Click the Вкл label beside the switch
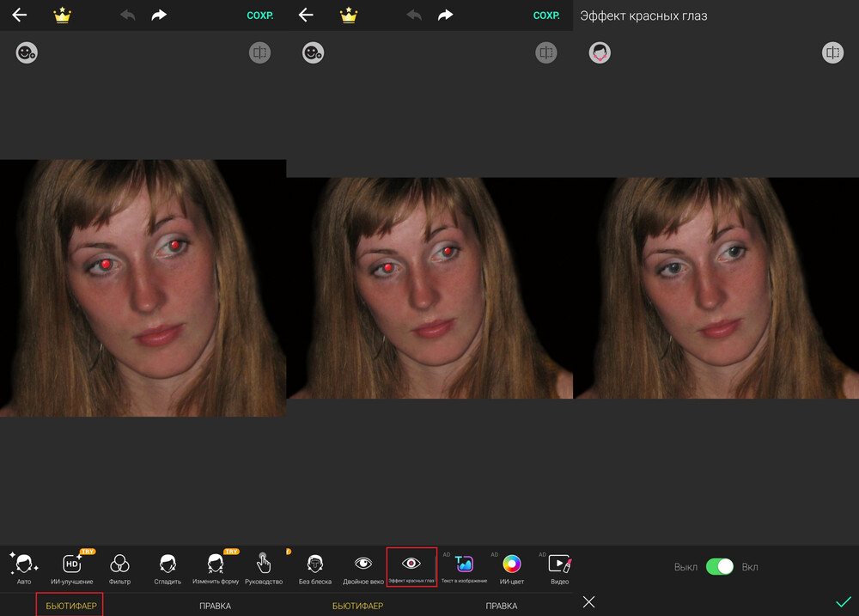The image size is (859, 616). pyautogui.click(x=750, y=567)
